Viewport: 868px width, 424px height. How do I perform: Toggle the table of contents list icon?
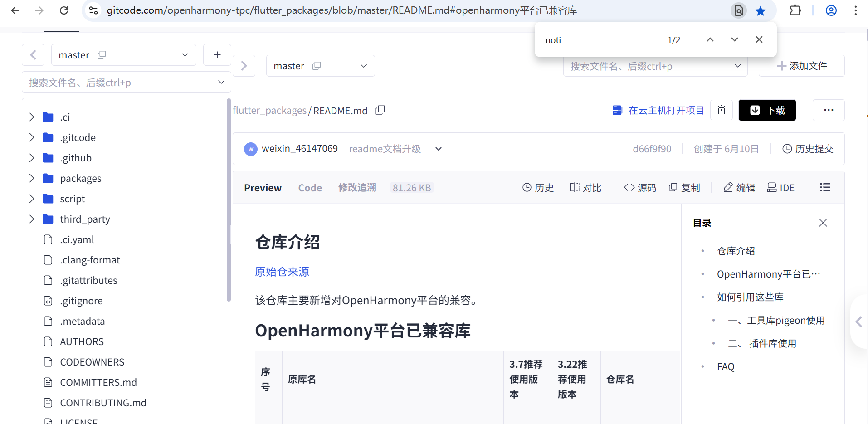tap(825, 187)
